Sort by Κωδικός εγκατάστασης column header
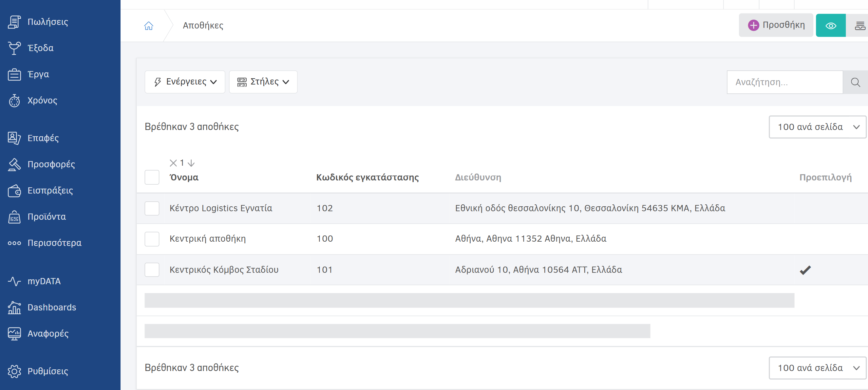Screen dimensions: 868x390 pos(367,177)
